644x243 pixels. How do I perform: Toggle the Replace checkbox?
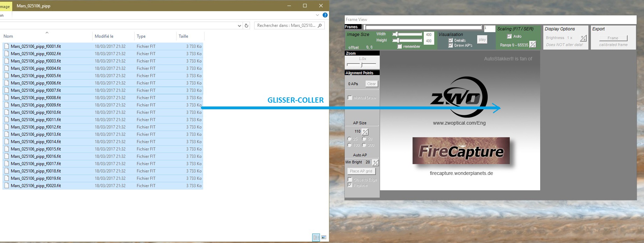point(350,185)
